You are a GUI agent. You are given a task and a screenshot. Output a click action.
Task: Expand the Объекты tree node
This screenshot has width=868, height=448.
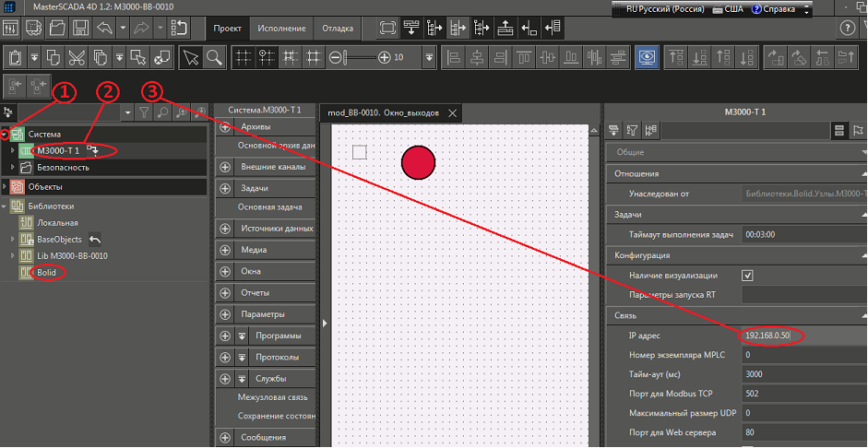pyautogui.click(x=6, y=187)
